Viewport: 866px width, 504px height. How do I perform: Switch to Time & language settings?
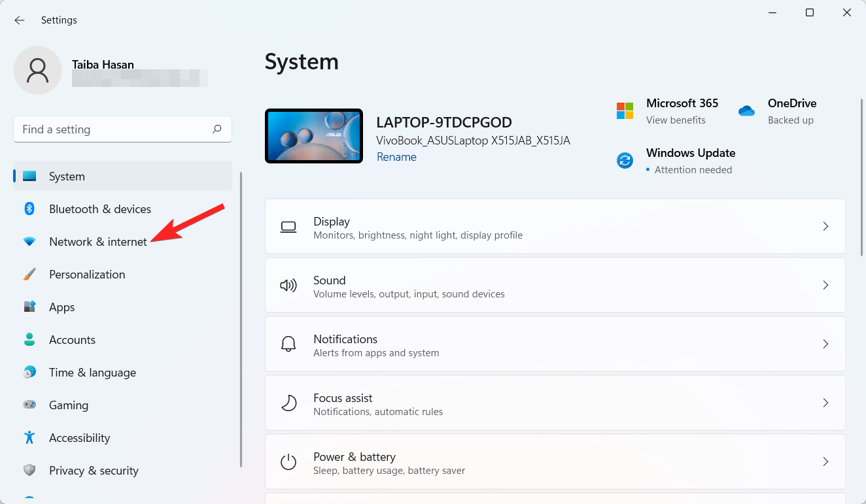point(92,373)
